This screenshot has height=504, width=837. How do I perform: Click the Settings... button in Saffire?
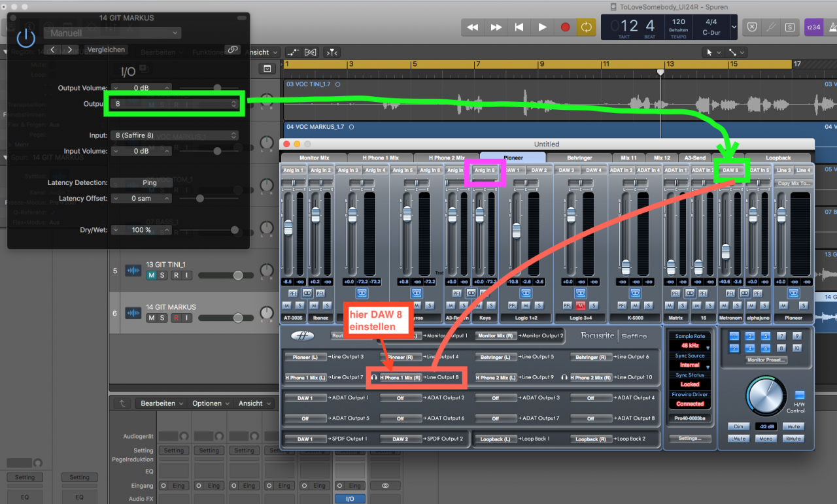[690, 439]
